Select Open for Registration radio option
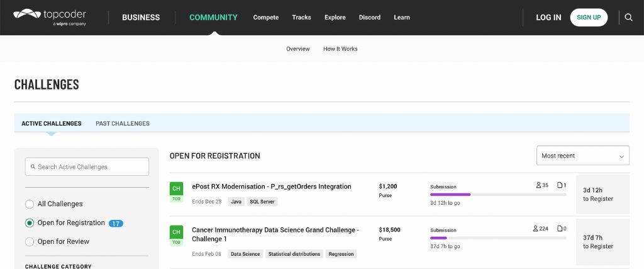This screenshot has width=644, height=269. coord(30,223)
